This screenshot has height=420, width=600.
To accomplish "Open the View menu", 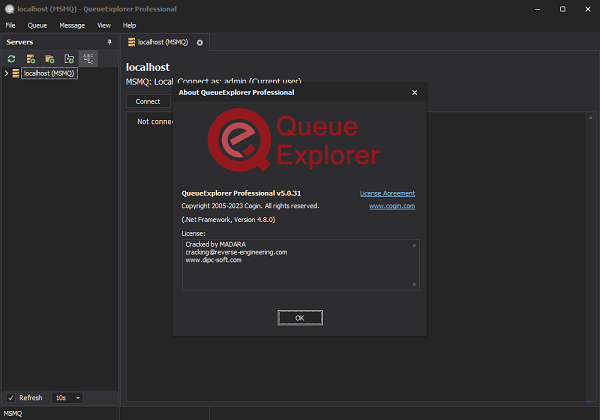I will (x=104, y=25).
